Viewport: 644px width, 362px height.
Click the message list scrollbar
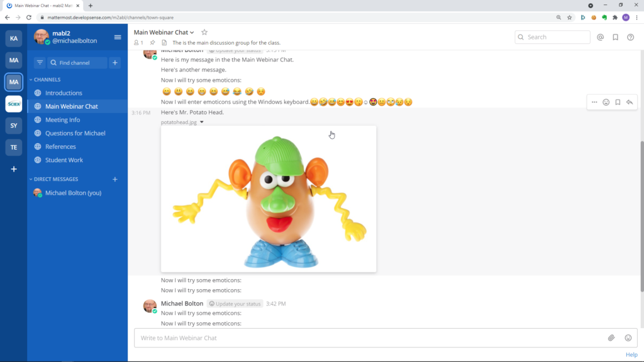pos(641,216)
